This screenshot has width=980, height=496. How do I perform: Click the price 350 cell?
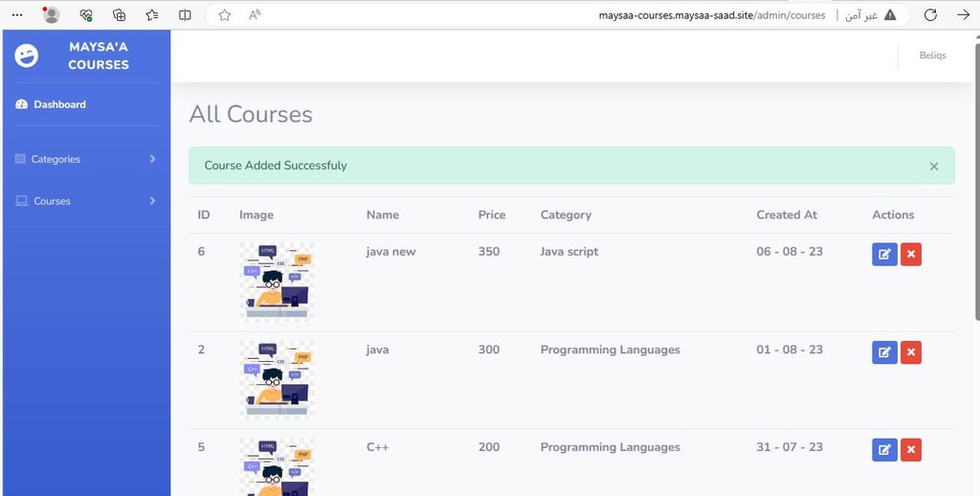click(489, 252)
